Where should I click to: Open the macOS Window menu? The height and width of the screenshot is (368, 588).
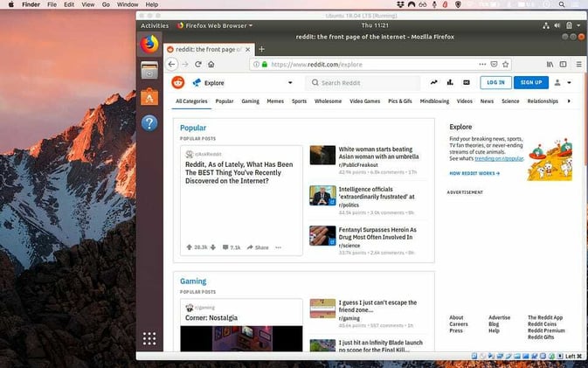pos(128,4)
